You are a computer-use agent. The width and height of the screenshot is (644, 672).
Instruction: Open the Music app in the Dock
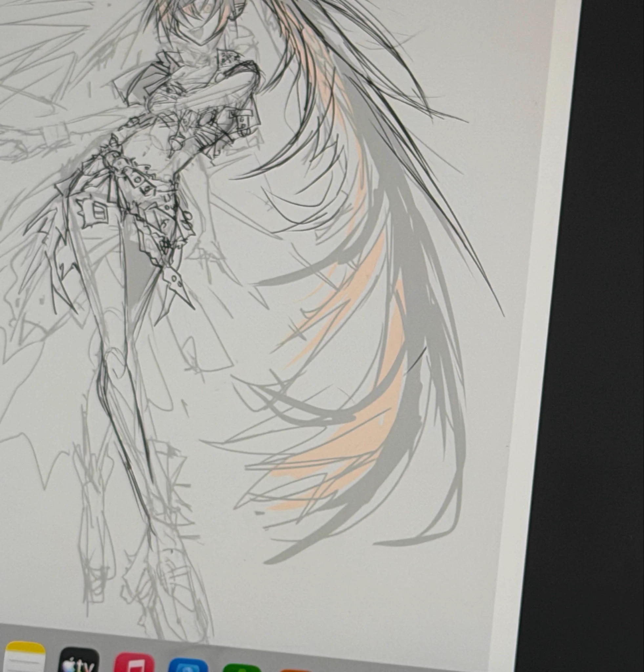tap(134, 662)
